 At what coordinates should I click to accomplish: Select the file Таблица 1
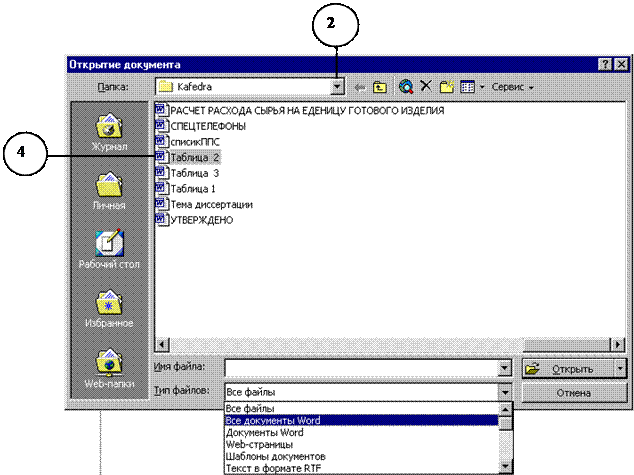(x=193, y=189)
